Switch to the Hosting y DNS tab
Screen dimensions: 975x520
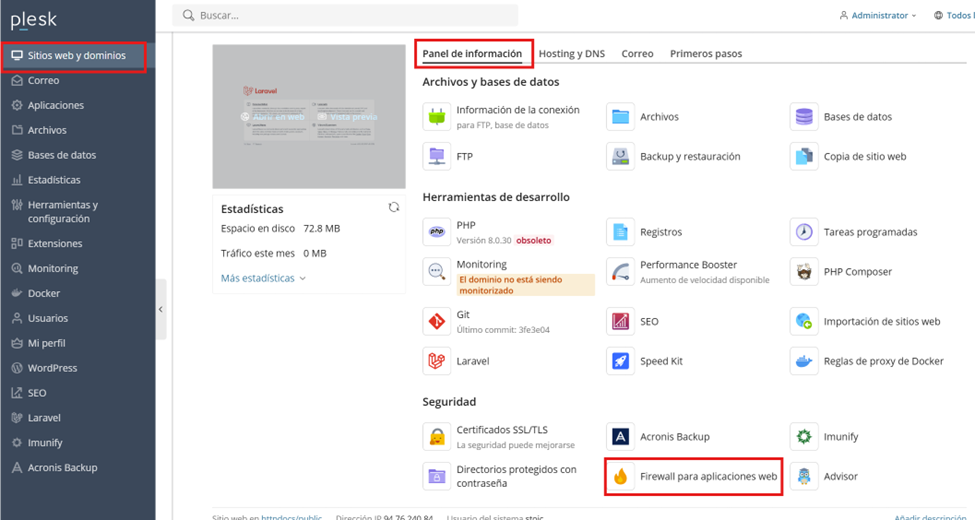(571, 53)
